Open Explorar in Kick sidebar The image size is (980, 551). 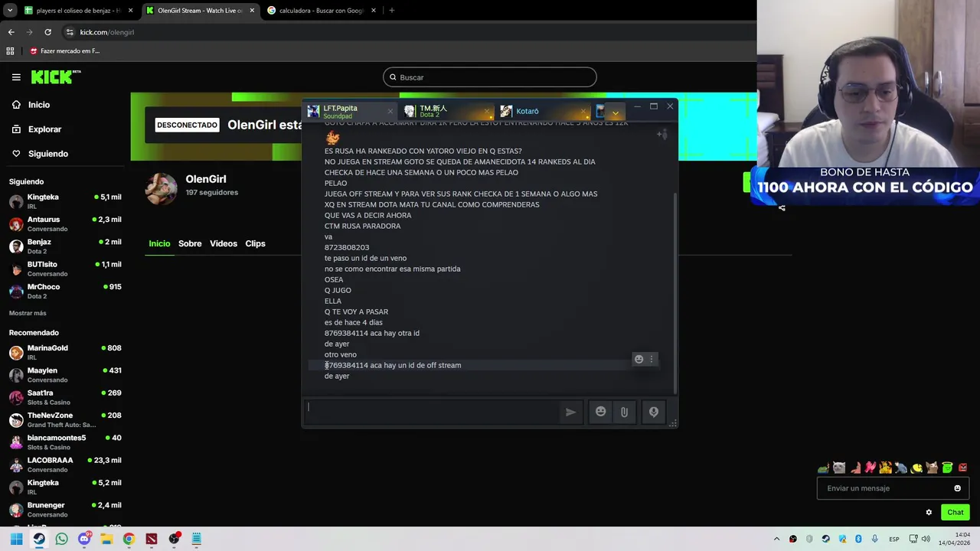36,129
